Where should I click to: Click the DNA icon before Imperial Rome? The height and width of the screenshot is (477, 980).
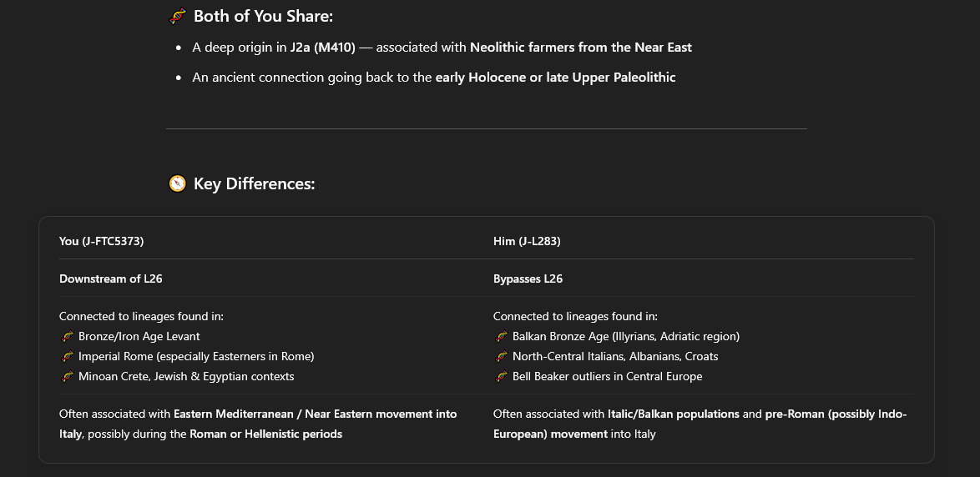67,357
